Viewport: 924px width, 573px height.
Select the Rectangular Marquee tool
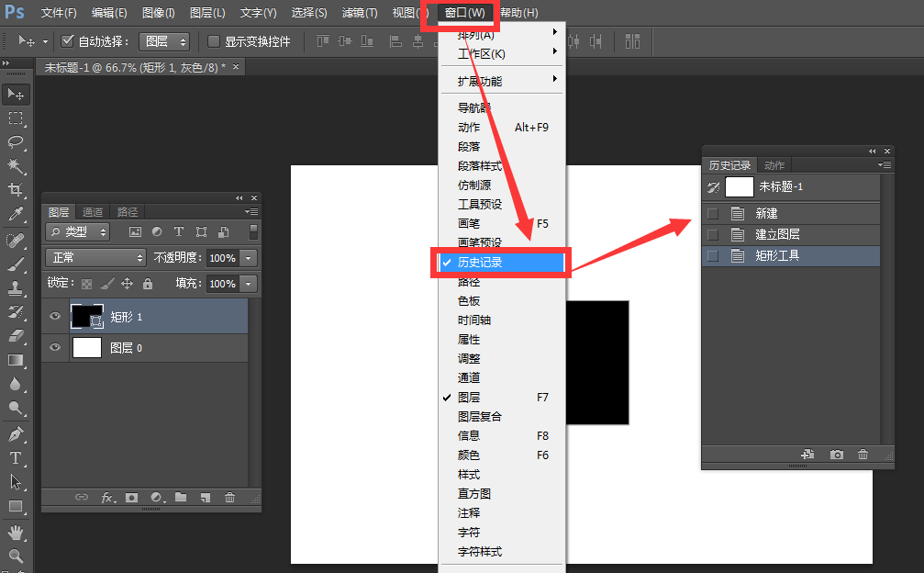[16, 118]
